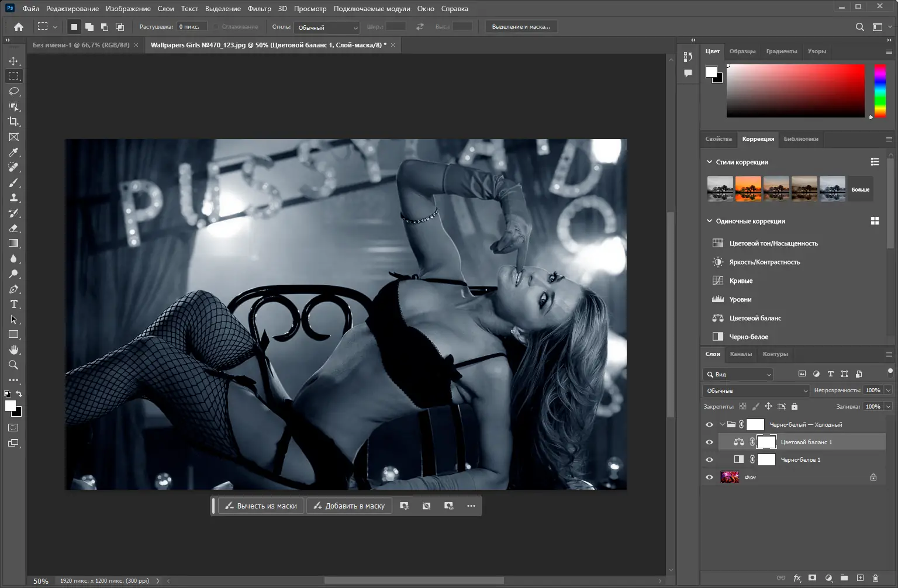Screen dimensions: 898x588
Task: Switch to the Каналы tab
Action: [x=741, y=354]
